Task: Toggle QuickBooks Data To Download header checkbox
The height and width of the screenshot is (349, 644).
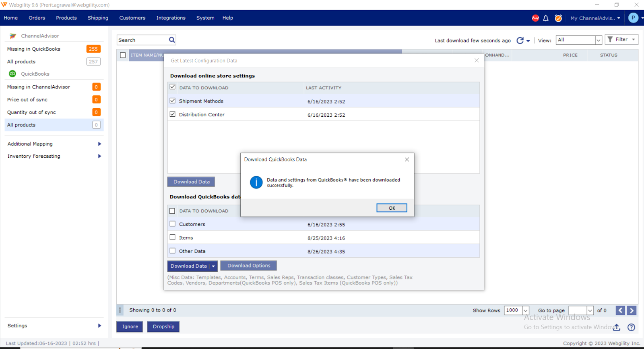Action: point(172,211)
